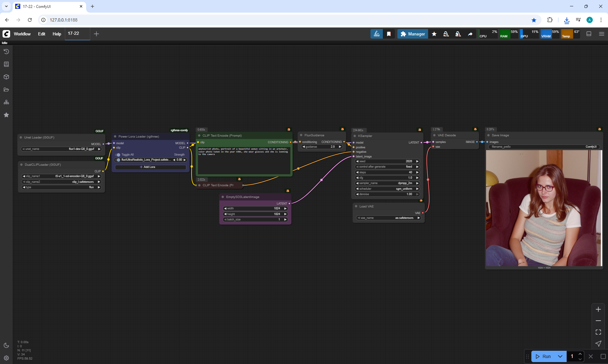Viewport: 608px width, 364px height.
Task: Collapse the KSampler node via its dot
Action: pyautogui.click(x=355, y=136)
